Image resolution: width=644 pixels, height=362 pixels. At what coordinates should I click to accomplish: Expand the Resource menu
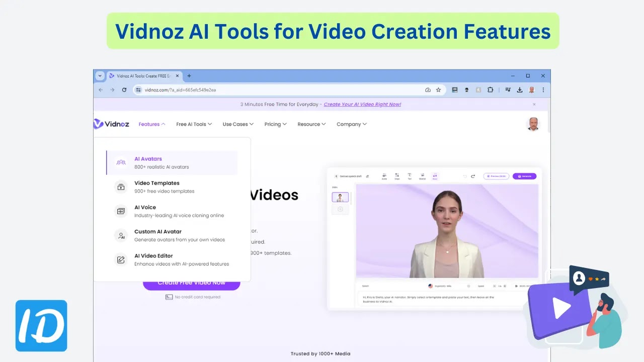(311, 124)
